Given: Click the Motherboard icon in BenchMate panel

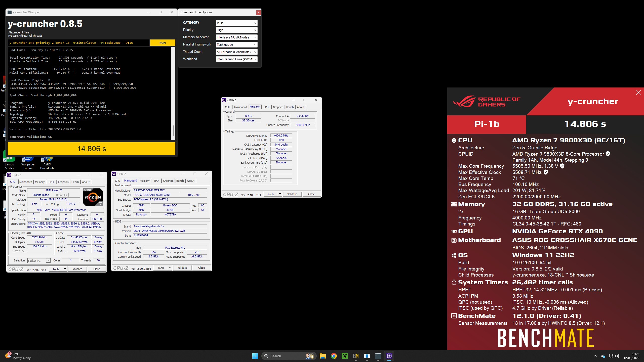Looking at the screenshot, I should (x=454, y=240).
